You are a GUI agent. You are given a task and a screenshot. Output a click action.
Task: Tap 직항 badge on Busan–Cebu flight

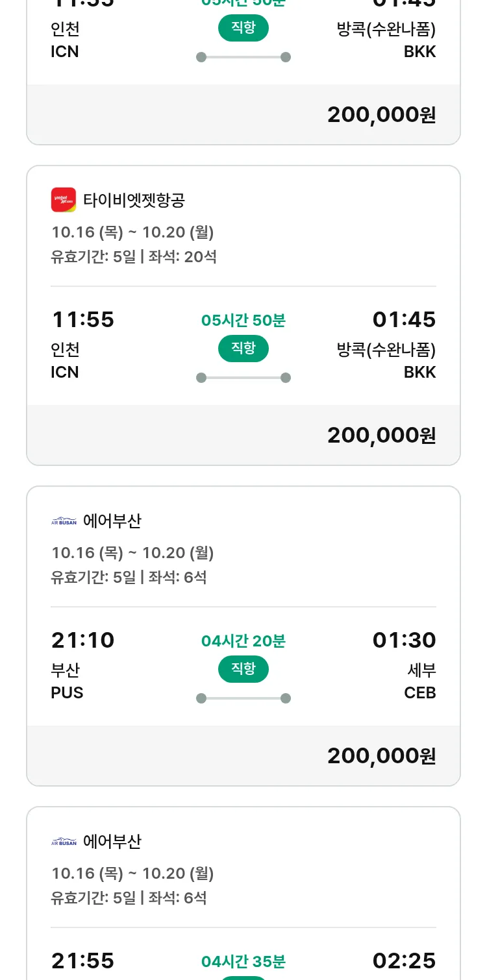tap(243, 669)
